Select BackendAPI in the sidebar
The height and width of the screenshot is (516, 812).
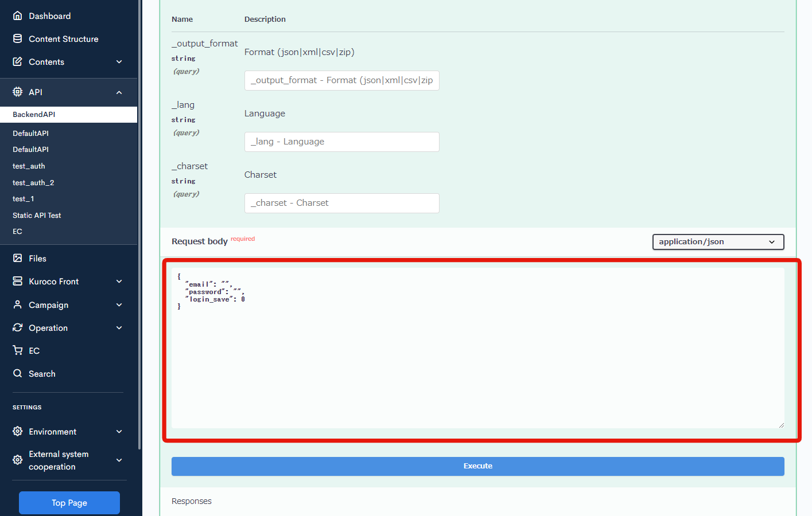(x=34, y=115)
